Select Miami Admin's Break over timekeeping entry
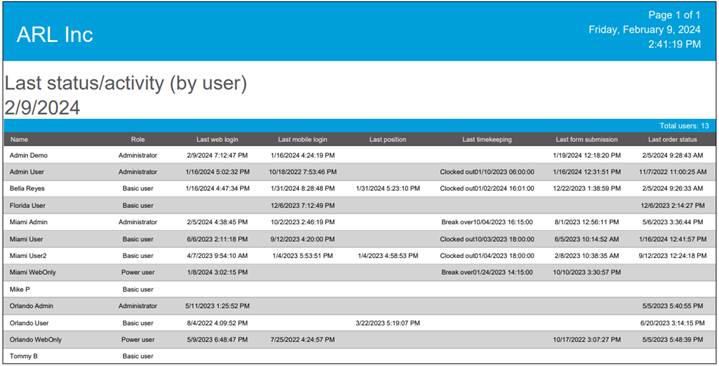The image size is (719, 366). coord(487,222)
